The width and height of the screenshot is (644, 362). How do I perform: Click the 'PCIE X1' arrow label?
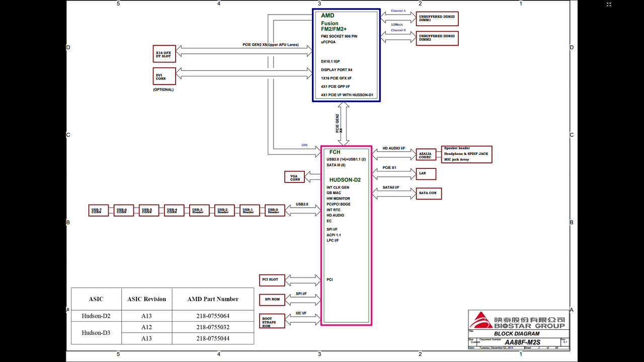click(x=389, y=167)
